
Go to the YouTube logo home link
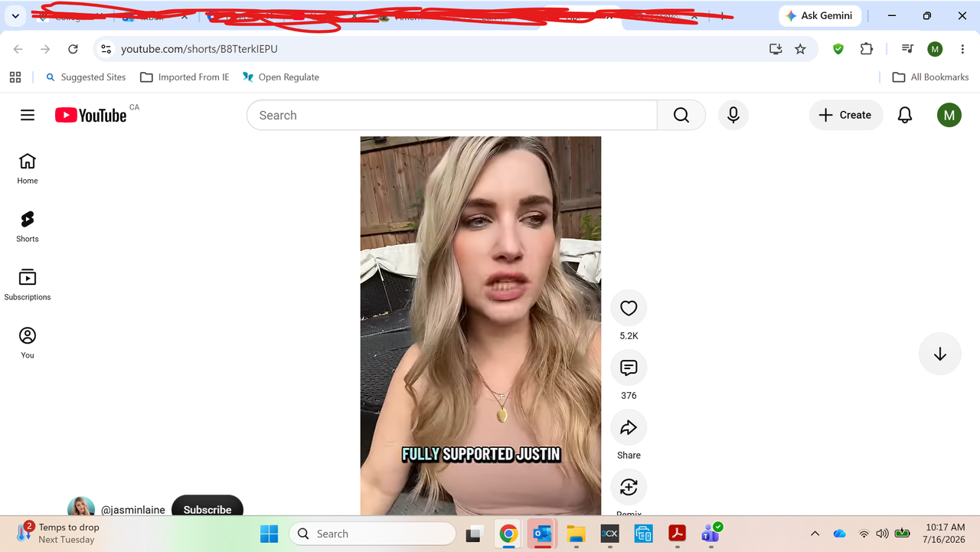(91, 115)
